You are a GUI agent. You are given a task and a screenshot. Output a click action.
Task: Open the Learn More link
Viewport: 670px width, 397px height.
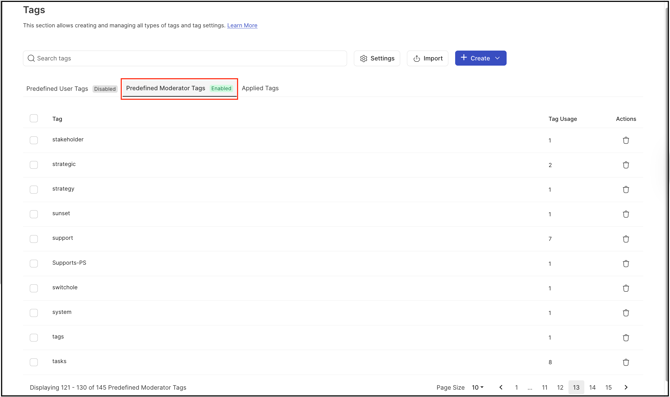tap(242, 26)
